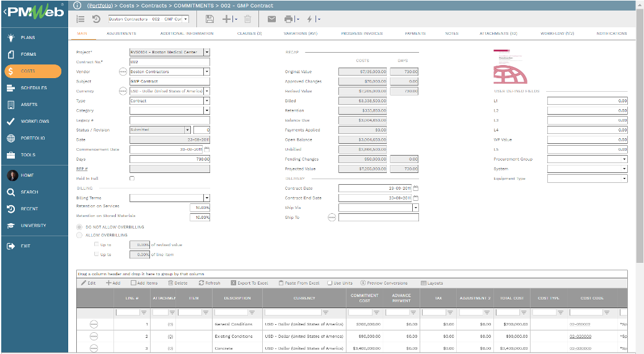
Task: Open the Layouts button
Action: pos(432,283)
